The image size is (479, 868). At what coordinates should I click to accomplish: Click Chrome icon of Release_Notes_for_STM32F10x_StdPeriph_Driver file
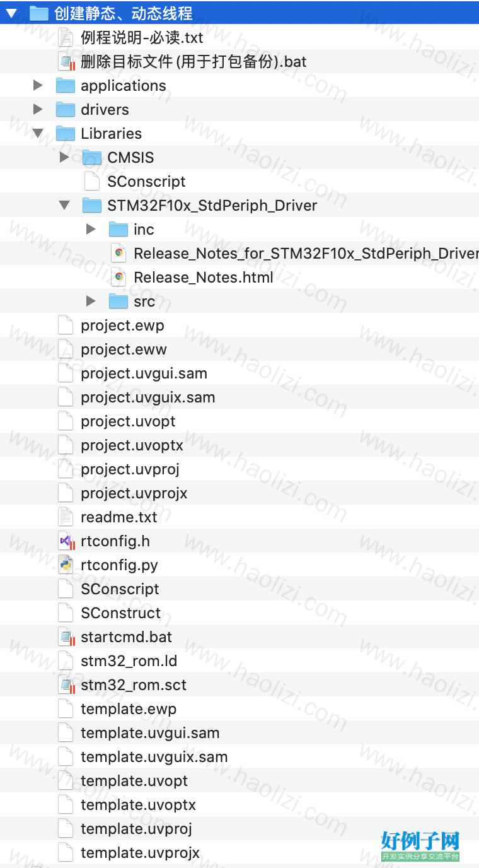[118, 253]
